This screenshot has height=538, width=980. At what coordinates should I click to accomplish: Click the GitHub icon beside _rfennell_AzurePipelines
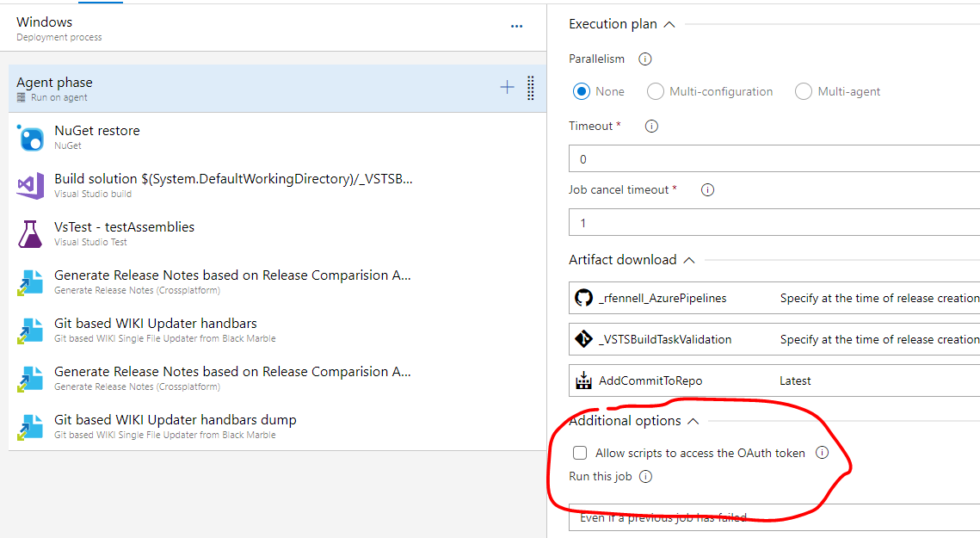pos(584,297)
